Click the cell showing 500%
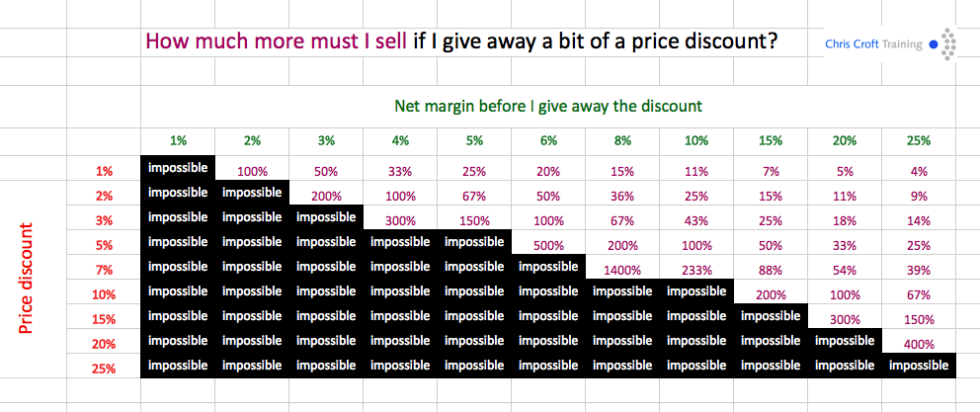The width and height of the screenshot is (980, 412). click(548, 243)
